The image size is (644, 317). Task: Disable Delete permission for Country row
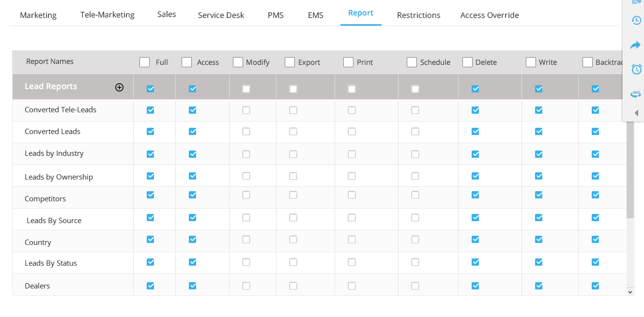(x=475, y=240)
